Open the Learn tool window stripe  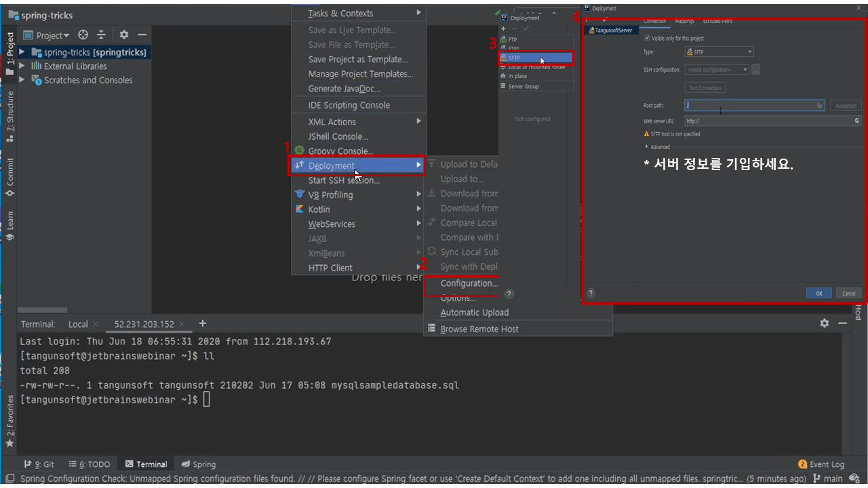[x=9, y=226]
